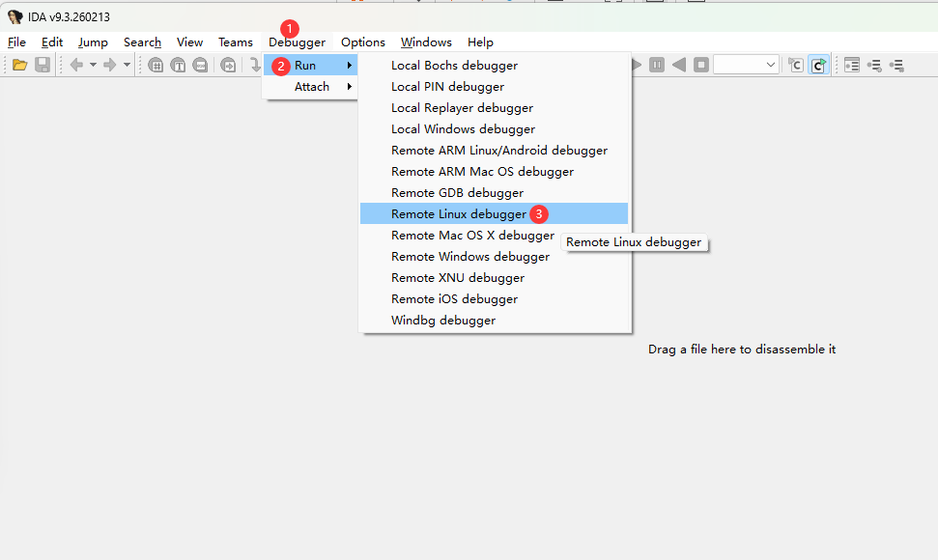Click the text search 'T' toolbar icon
The height and width of the screenshot is (560, 938).
pos(178,65)
